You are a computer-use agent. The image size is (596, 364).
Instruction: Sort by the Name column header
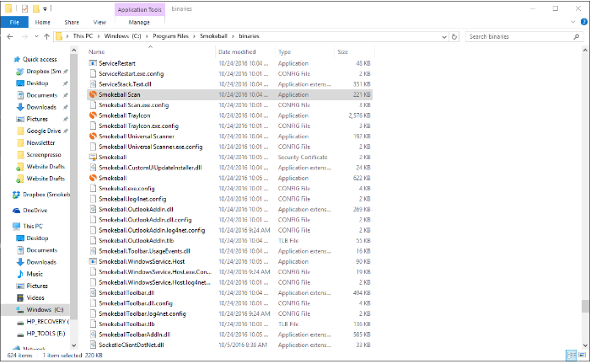(97, 52)
